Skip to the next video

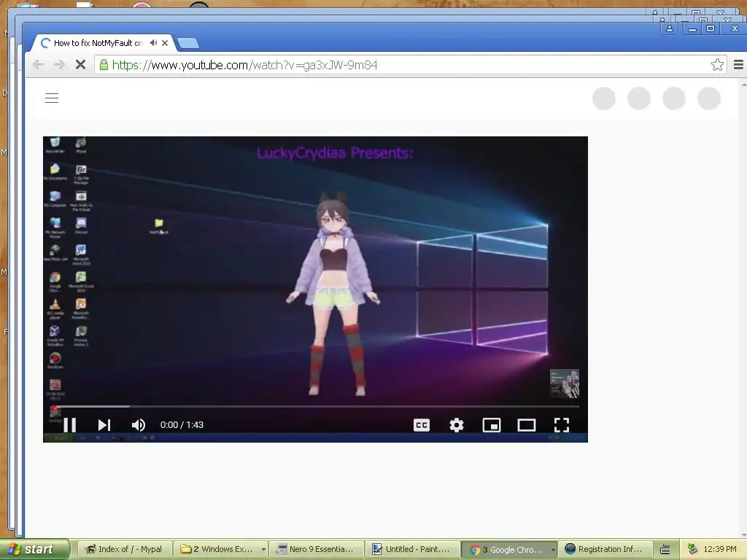tap(104, 425)
